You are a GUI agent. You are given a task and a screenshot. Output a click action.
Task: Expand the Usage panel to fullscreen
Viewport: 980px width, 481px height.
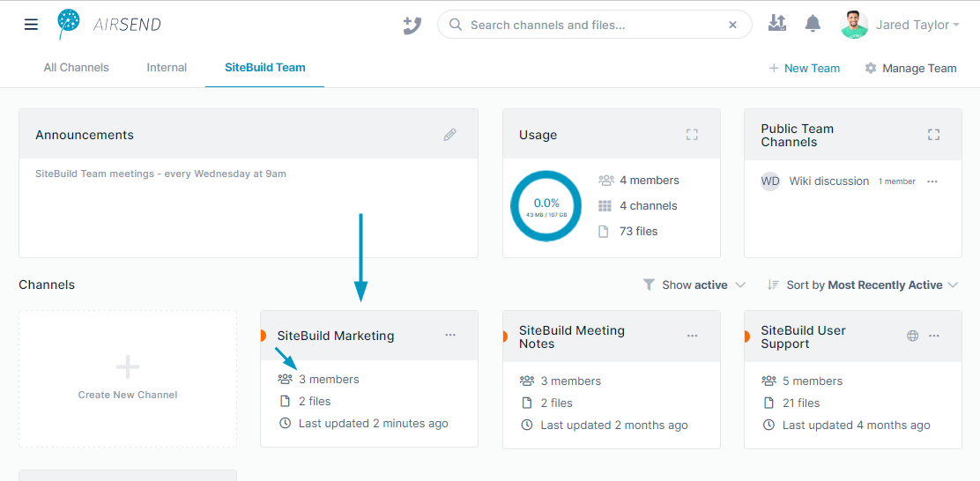[x=692, y=134]
